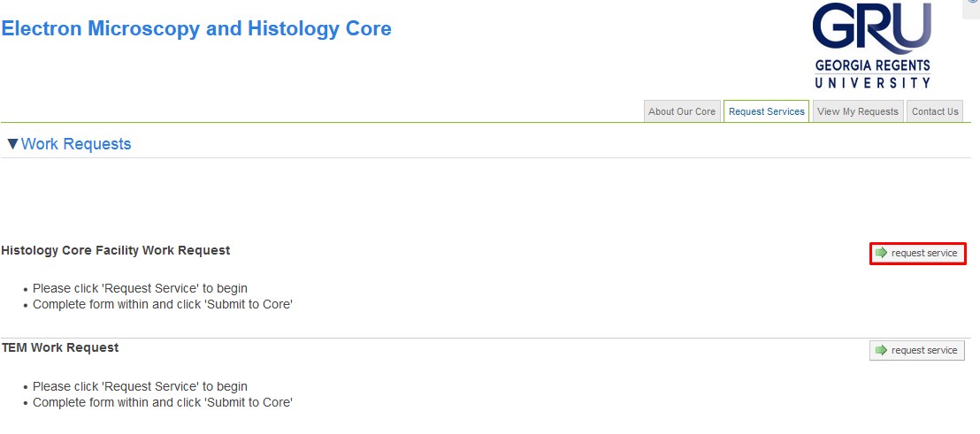This screenshot has width=980, height=434.
Task: Click the divider line above TEM Work Request
Action: point(442,338)
